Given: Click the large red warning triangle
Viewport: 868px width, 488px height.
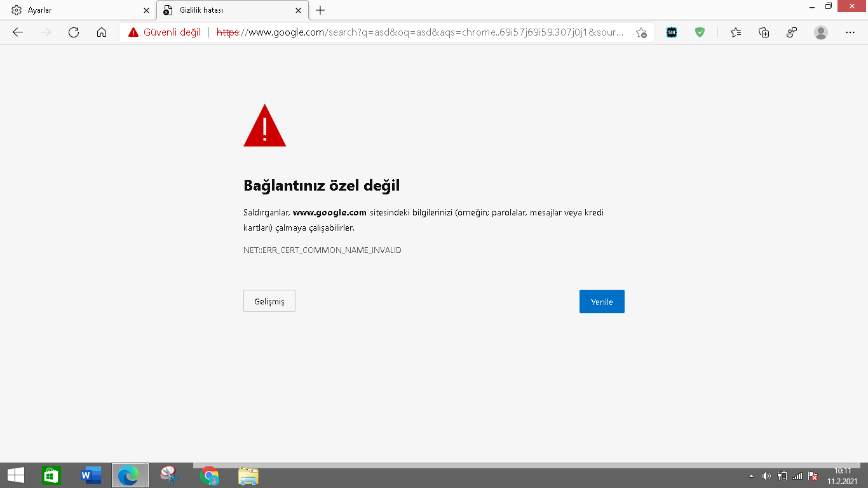Looking at the screenshot, I should pyautogui.click(x=265, y=126).
